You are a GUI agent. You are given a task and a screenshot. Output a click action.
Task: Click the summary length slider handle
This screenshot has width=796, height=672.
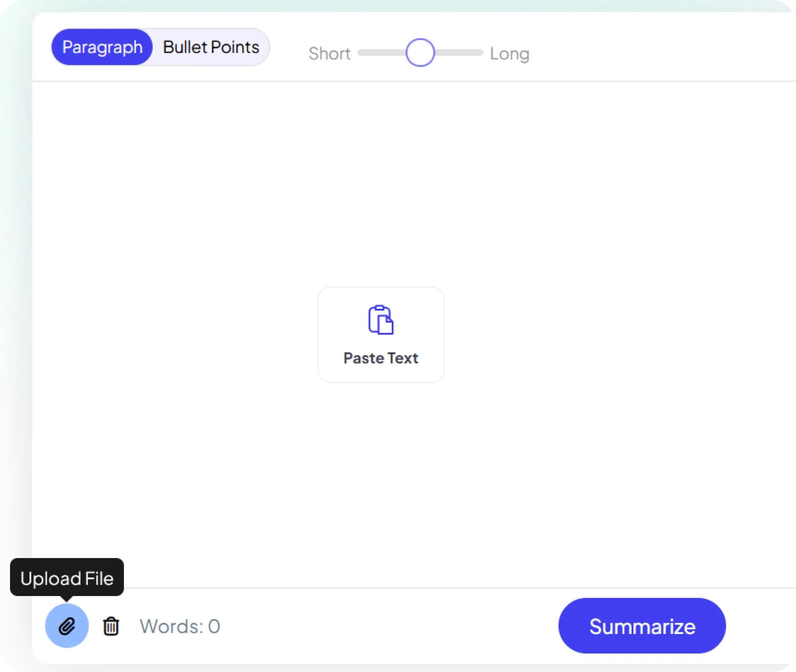tap(420, 53)
